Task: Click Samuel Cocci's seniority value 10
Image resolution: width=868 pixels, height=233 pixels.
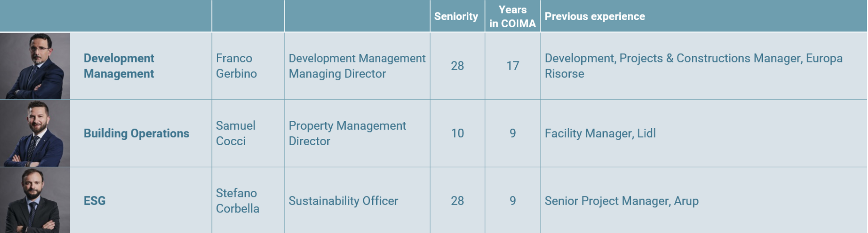Action: (x=457, y=133)
